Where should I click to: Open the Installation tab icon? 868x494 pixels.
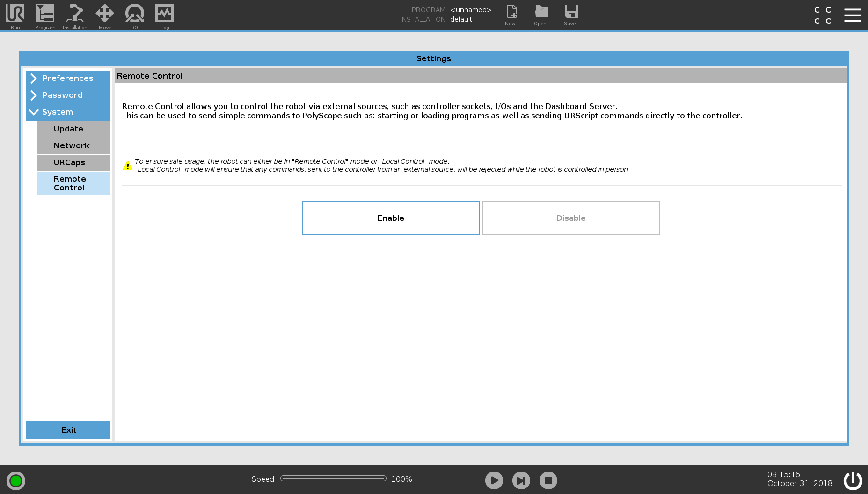coord(75,16)
